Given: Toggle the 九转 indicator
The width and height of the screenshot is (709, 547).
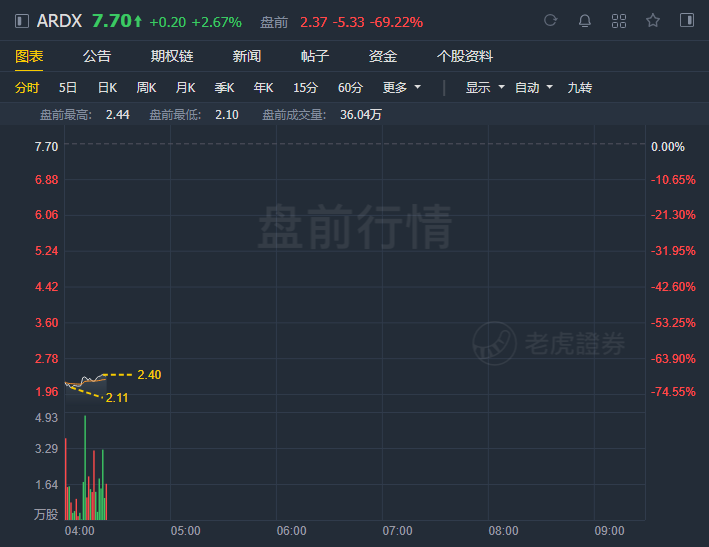Looking at the screenshot, I should (x=580, y=87).
